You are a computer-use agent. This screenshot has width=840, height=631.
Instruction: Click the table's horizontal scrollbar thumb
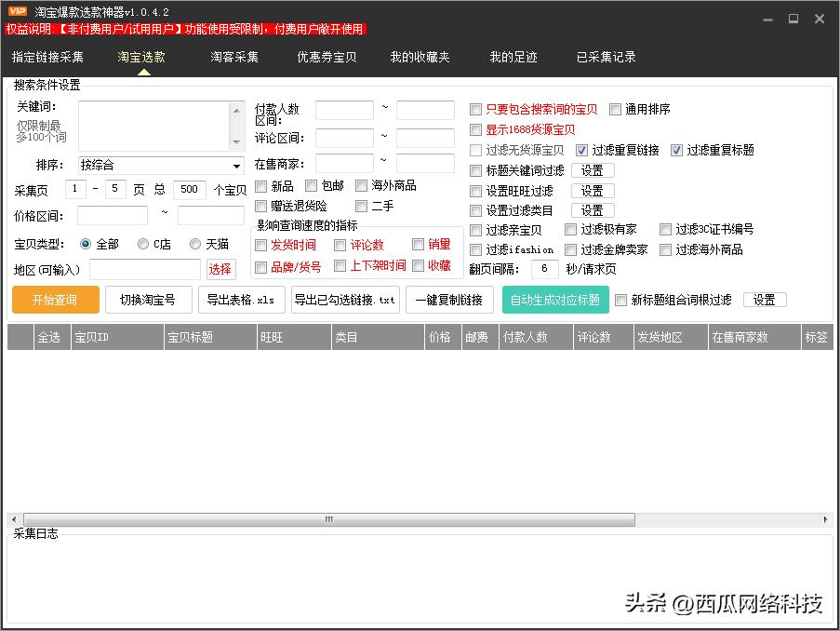click(326, 520)
